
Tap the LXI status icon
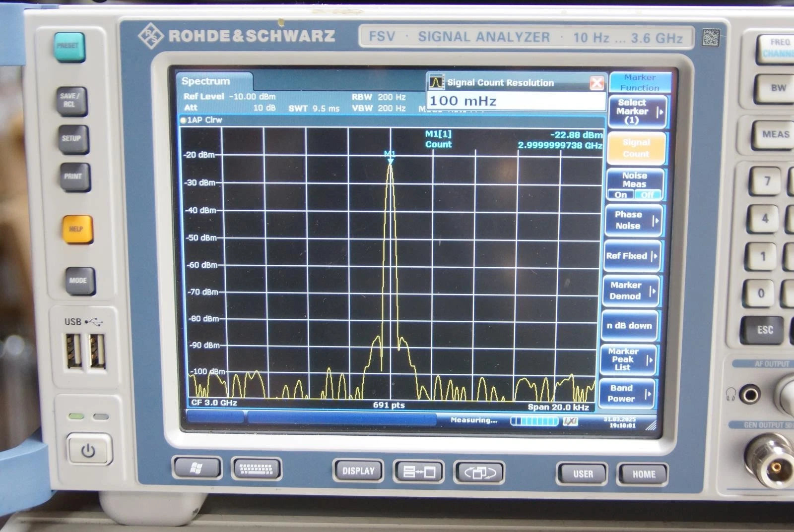[570, 421]
